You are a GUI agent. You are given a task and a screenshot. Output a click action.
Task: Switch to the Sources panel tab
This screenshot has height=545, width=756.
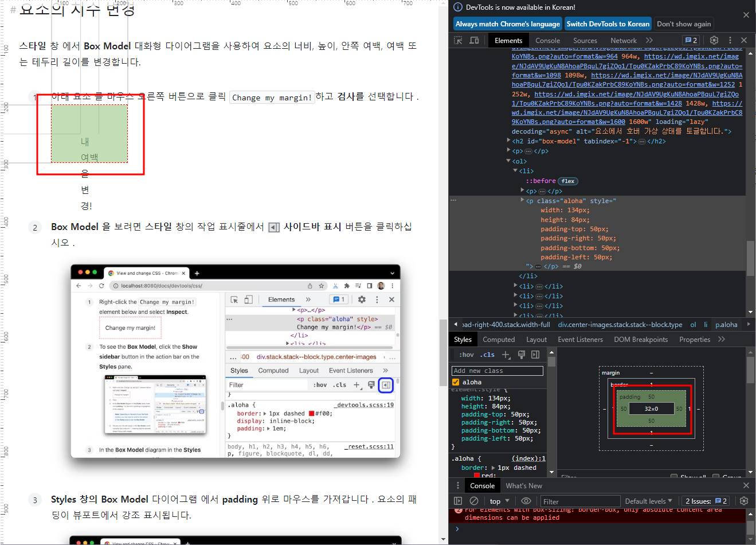pyautogui.click(x=585, y=40)
